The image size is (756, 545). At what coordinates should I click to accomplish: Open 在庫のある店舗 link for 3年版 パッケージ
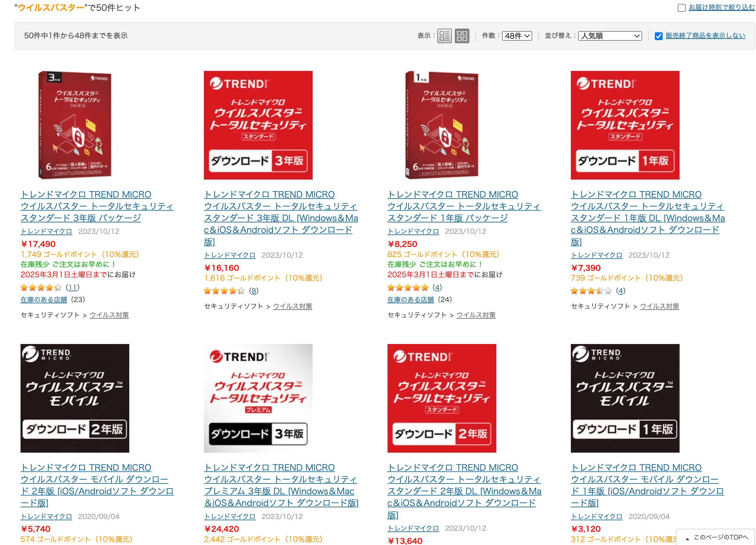click(x=44, y=299)
